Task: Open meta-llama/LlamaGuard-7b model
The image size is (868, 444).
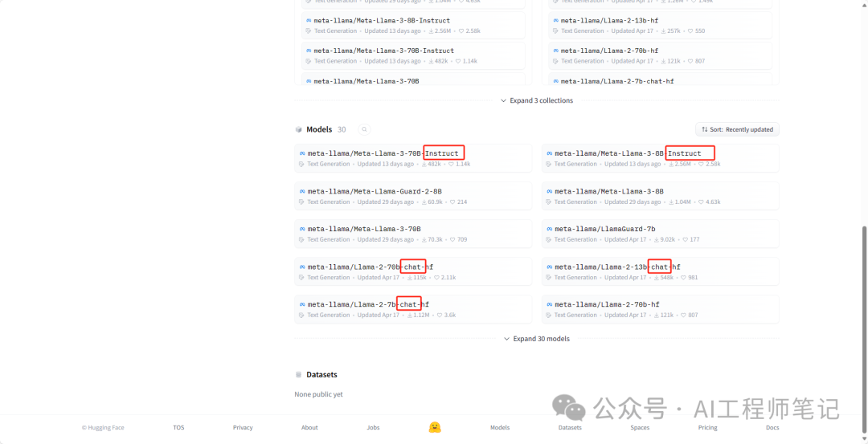Action: pos(660,234)
